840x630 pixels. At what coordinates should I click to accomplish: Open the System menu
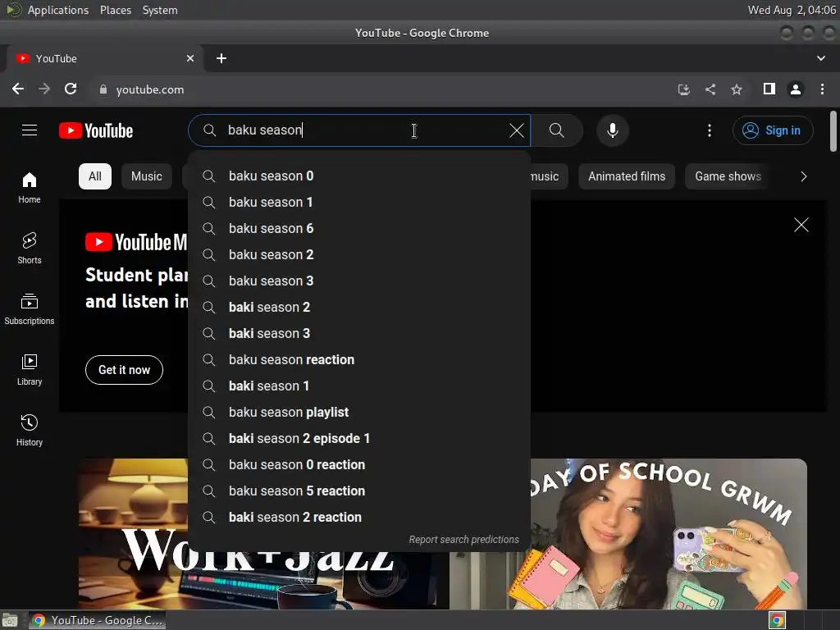160,10
